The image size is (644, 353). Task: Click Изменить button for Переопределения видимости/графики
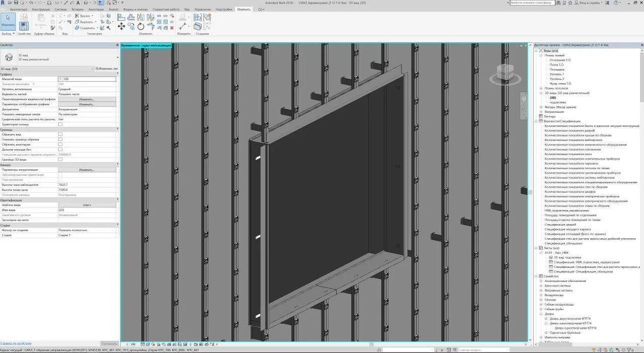click(87, 99)
